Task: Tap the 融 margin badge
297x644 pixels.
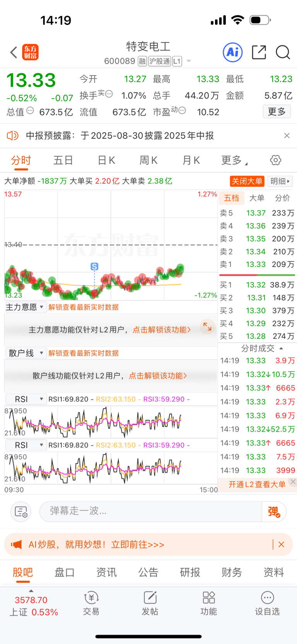Action: click(x=142, y=61)
